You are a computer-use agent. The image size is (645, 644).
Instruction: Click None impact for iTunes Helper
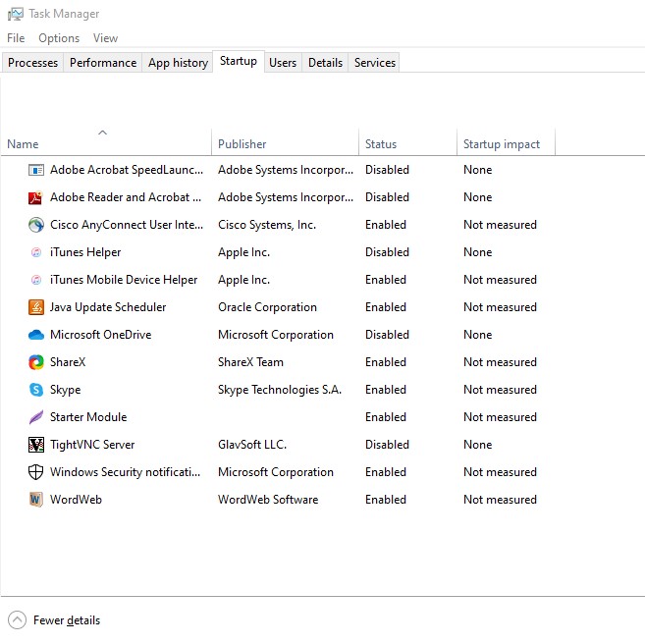[x=477, y=252]
